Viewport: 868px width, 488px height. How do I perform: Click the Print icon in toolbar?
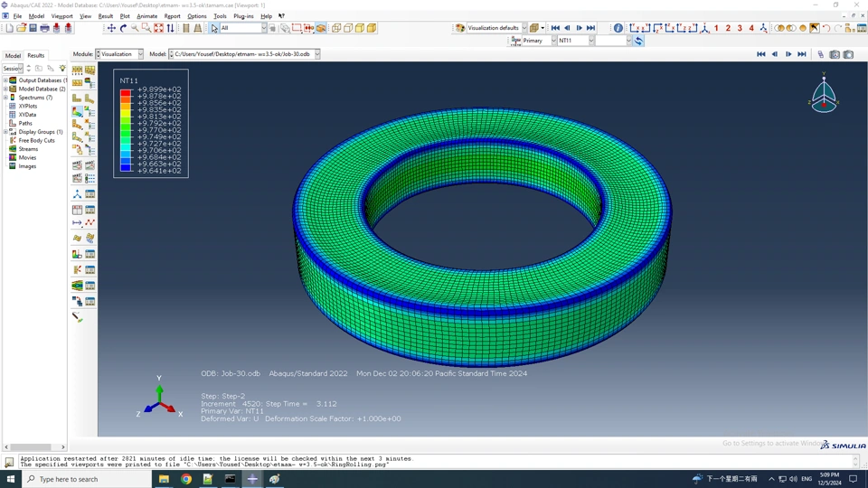[x=44, y=28]
